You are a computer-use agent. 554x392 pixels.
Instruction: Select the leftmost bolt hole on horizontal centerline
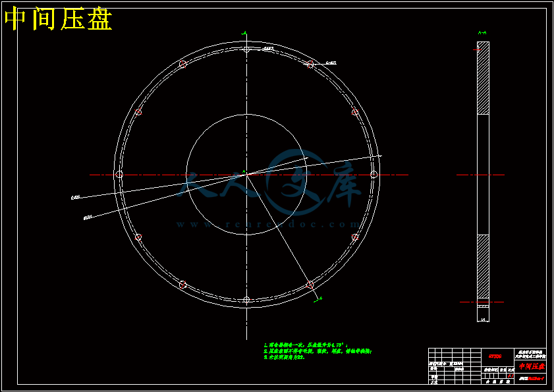119,175
